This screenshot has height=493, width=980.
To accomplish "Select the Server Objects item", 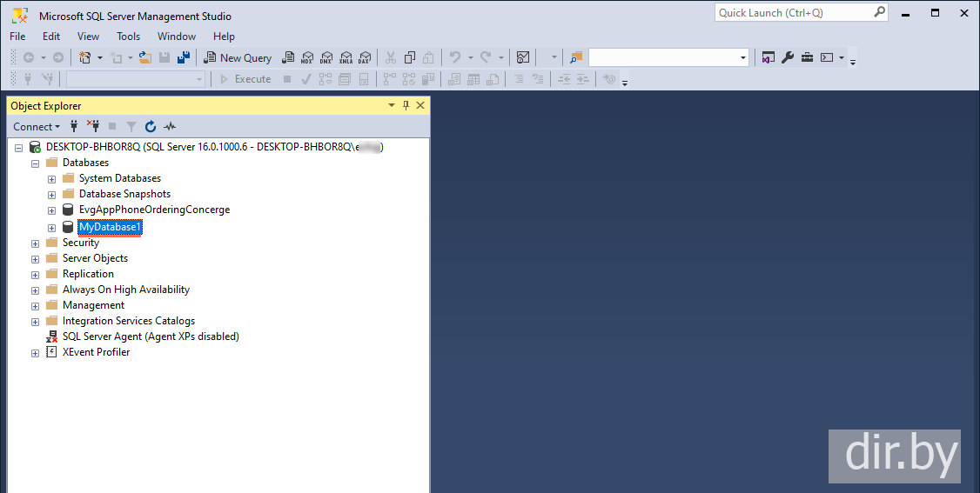I will coord(95,258).
